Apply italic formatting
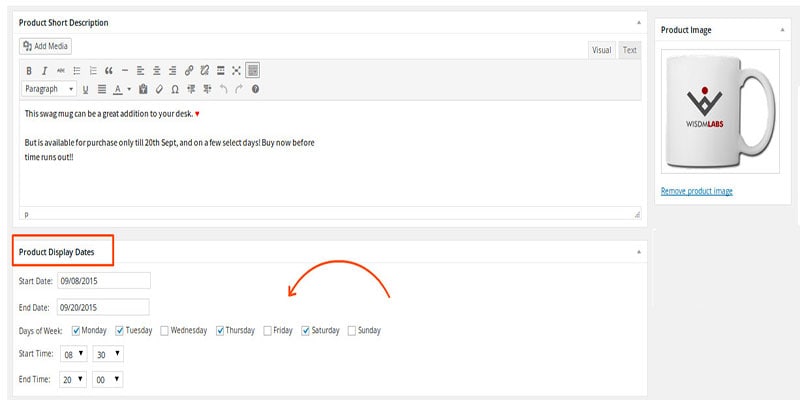 (x=44, y=71)
